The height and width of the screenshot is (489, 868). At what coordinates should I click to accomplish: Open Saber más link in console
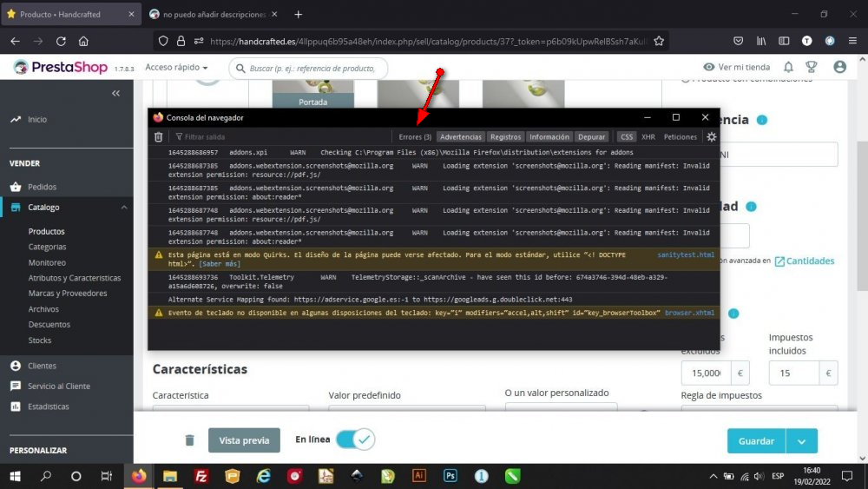[x=220, y=264]
